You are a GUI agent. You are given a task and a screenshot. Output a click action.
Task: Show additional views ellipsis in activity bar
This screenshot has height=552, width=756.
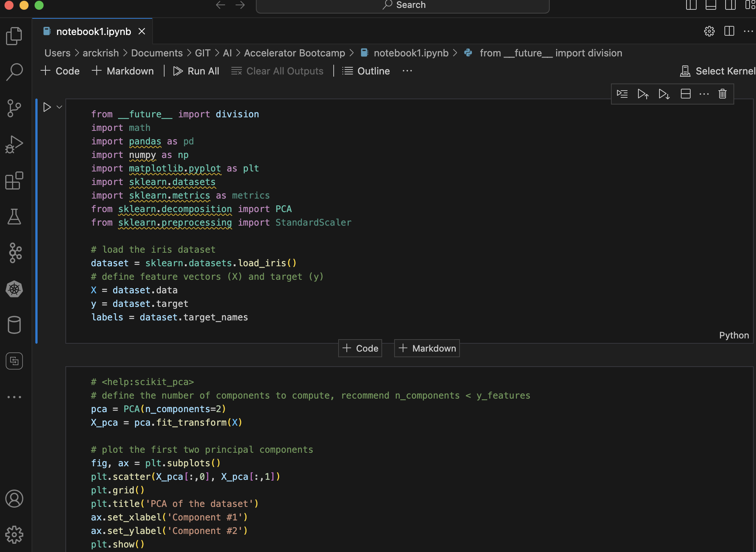pos(14,397)
